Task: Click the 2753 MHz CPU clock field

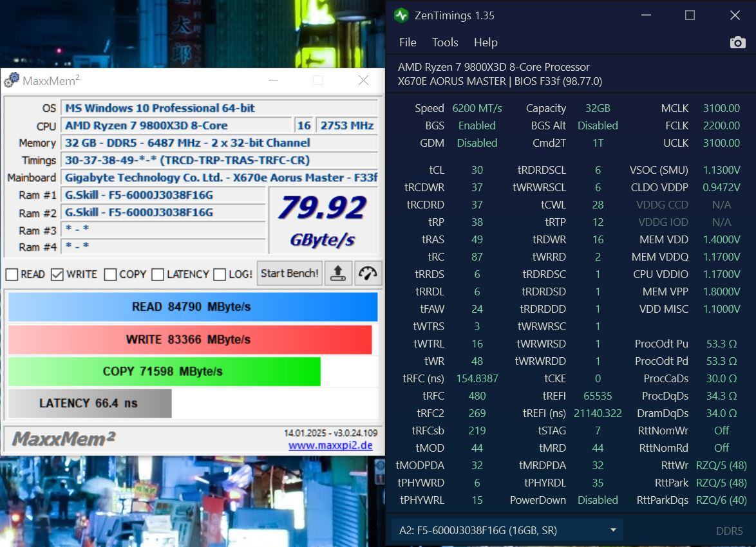Action: coord(346,125)
